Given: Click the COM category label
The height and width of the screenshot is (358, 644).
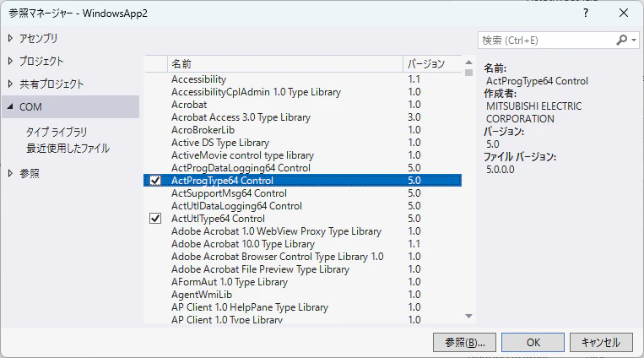Looking at the screenshot, I should point(30,107).
